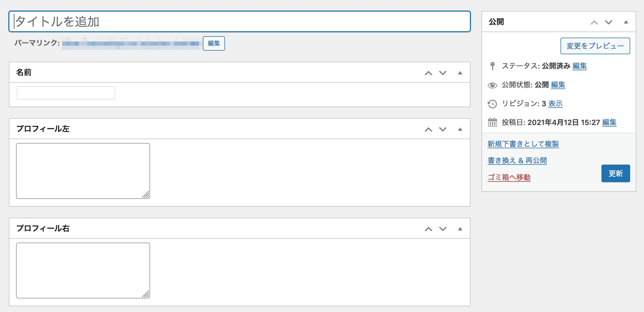Screen dimensions: 644x312
Task: Move the 公開 panel up
Action: (594, 22)
